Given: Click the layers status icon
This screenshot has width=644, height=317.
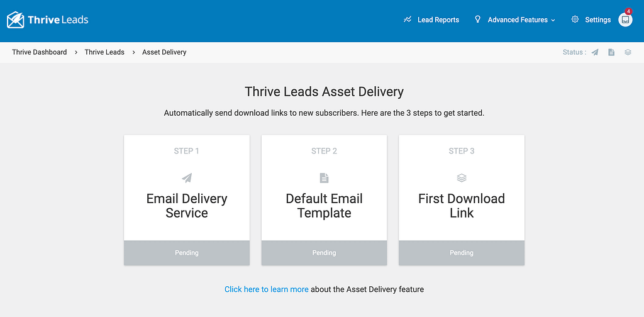Looking at the screenshot, I should [628, 52].
